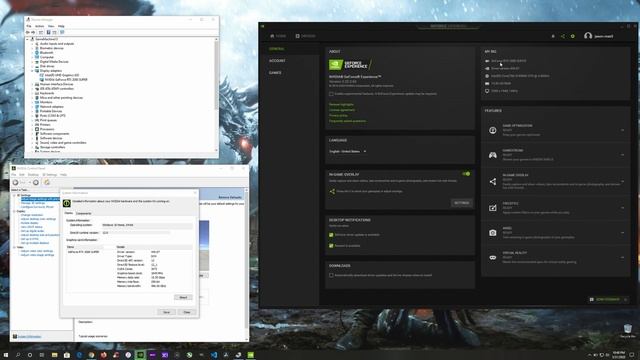Viewport: 640px width, 360px height.
Task: Click the Close button in System Information dialog
Action: tap(187, 312)
